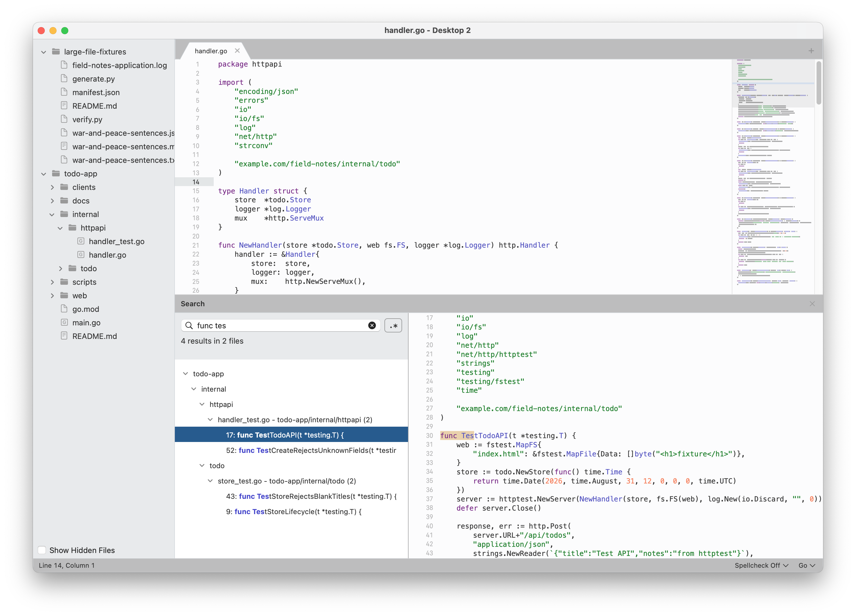Open Spellcheck Off dropdown in status bar

click(x=761, y=565)
